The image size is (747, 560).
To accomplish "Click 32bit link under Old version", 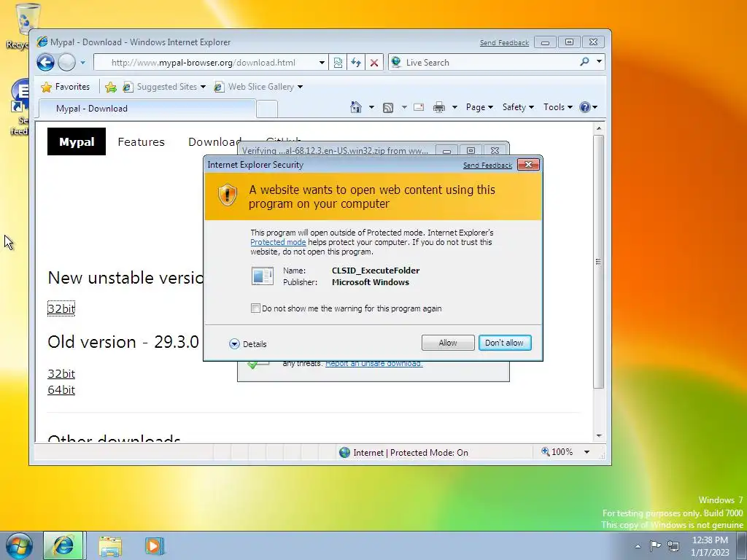I will (x=61, y=374).
